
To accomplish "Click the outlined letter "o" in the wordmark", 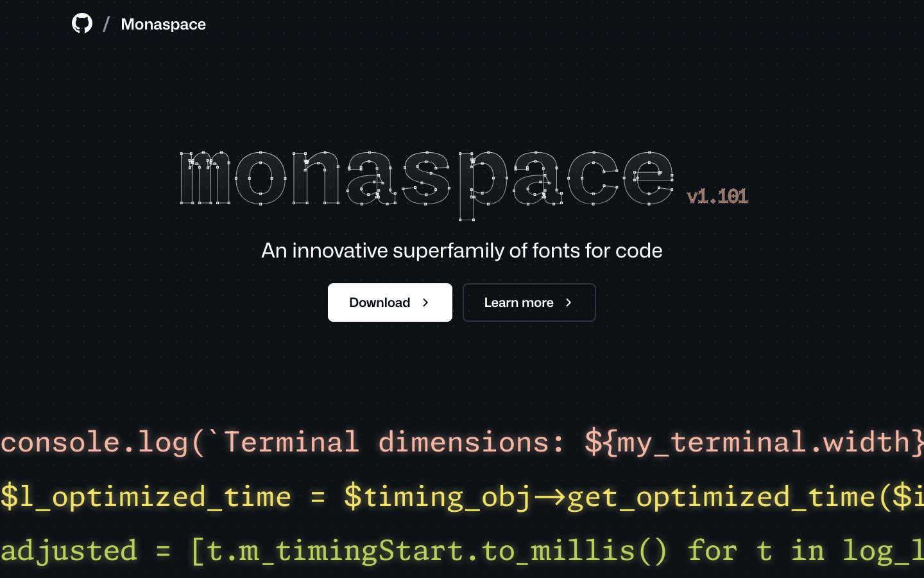I will point(261,179).
